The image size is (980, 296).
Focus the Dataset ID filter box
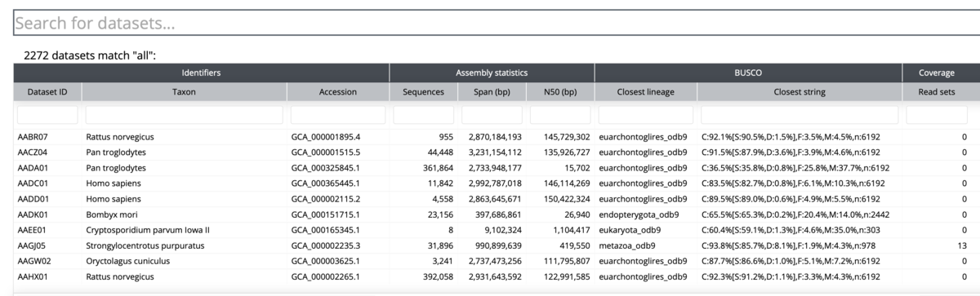47,115
